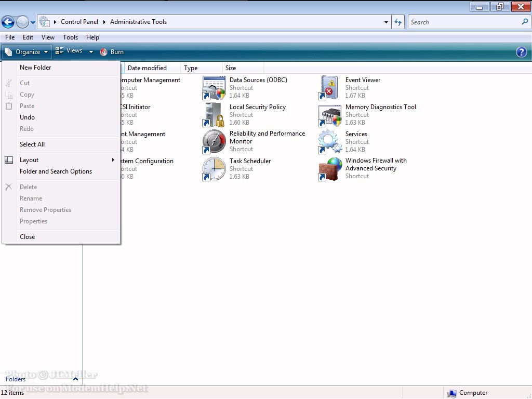Open the Tools menu
Image resolution: width=532 pixels, height=399 pixels.
click(x=70, y=37)
